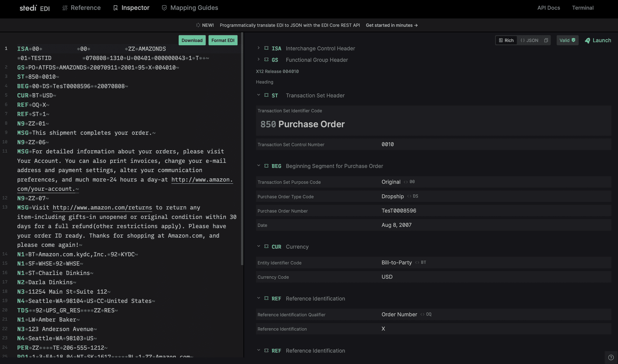Click the copy output icon beside JSON
618x364 pixels.
tap(546, 40)
